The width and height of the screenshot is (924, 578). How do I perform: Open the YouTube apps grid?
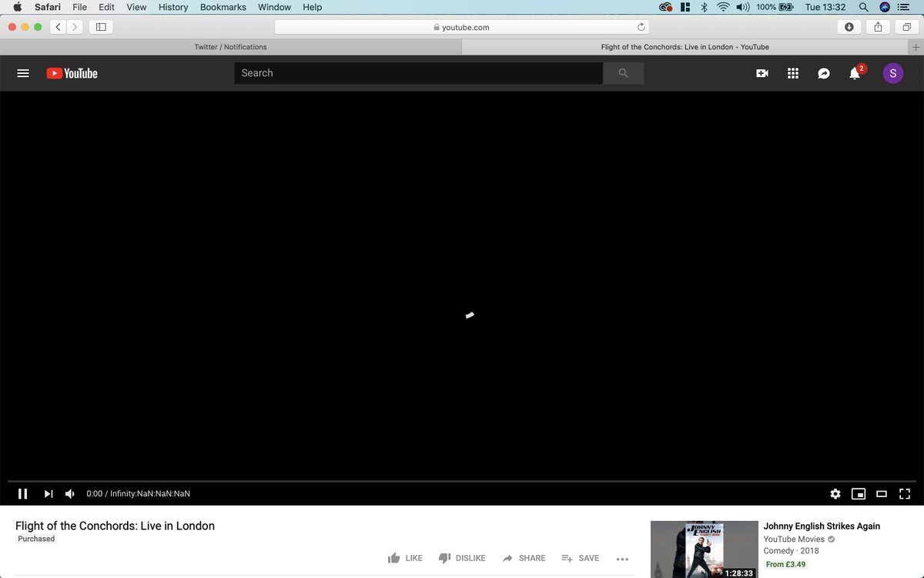pos(793,73)
